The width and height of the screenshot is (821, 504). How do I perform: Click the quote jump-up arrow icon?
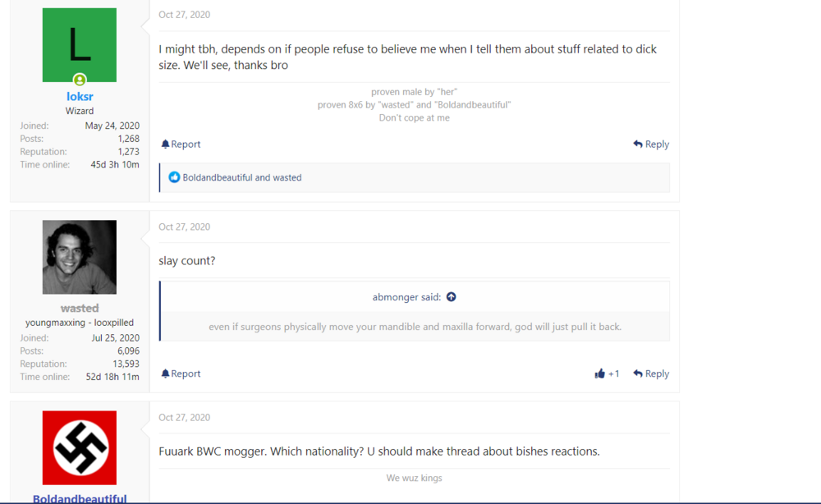pyautogui.click(x=451, y=297)
